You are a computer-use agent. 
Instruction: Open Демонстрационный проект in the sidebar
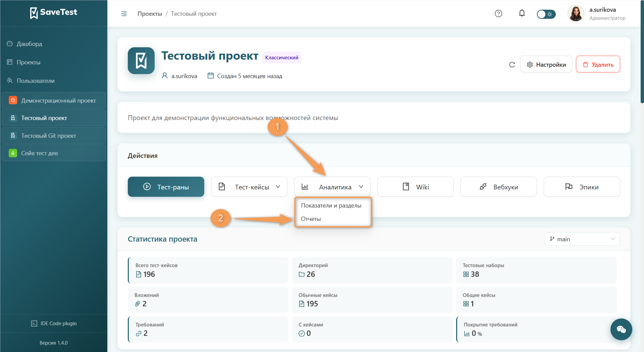click(54, 101)
